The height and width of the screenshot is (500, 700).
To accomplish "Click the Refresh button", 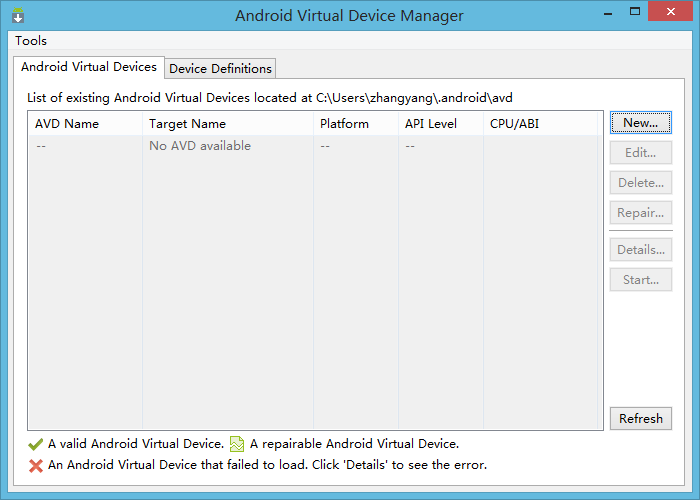I will (640, 418).
